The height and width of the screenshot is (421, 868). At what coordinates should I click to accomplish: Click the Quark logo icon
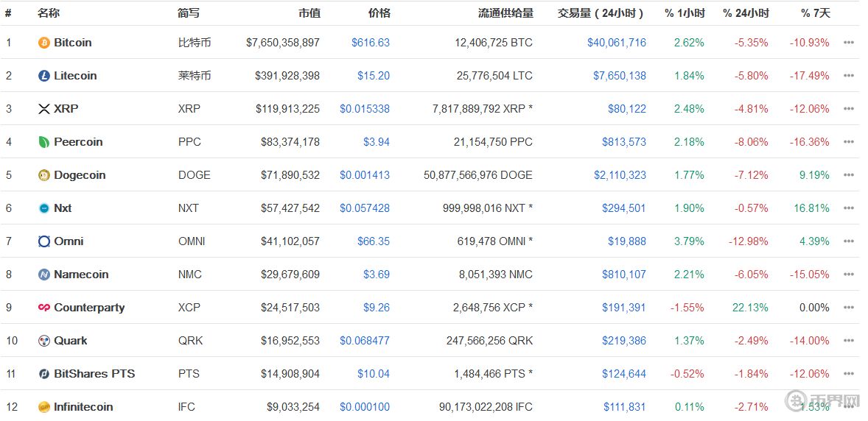pyautogui.click(x=44, y=341)
